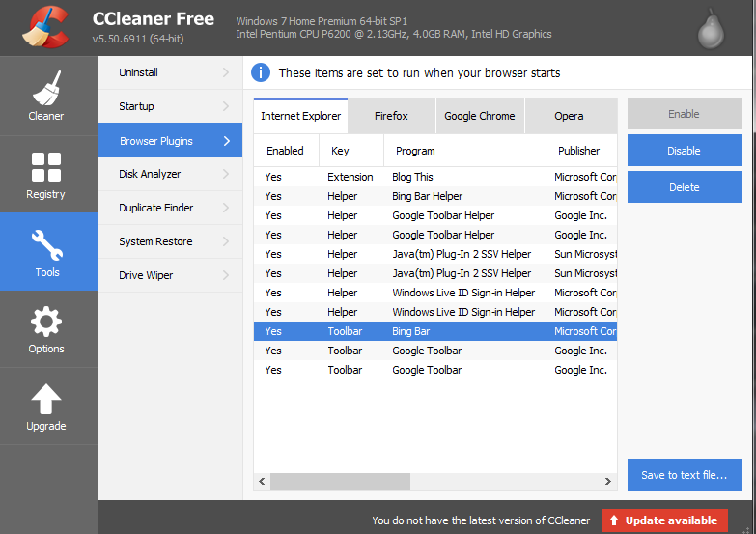The height and width of the screenshot is (534, 756).
Task: Open the Uninstall tool
Action: coord(170,72)
